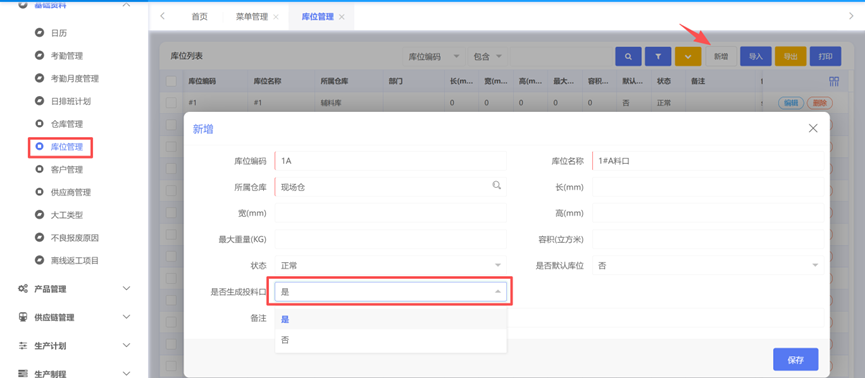The height and width of the screenshot is (378, 865).
Task: Open the 是否默认库位 dropdown
Action: point(708,265)
